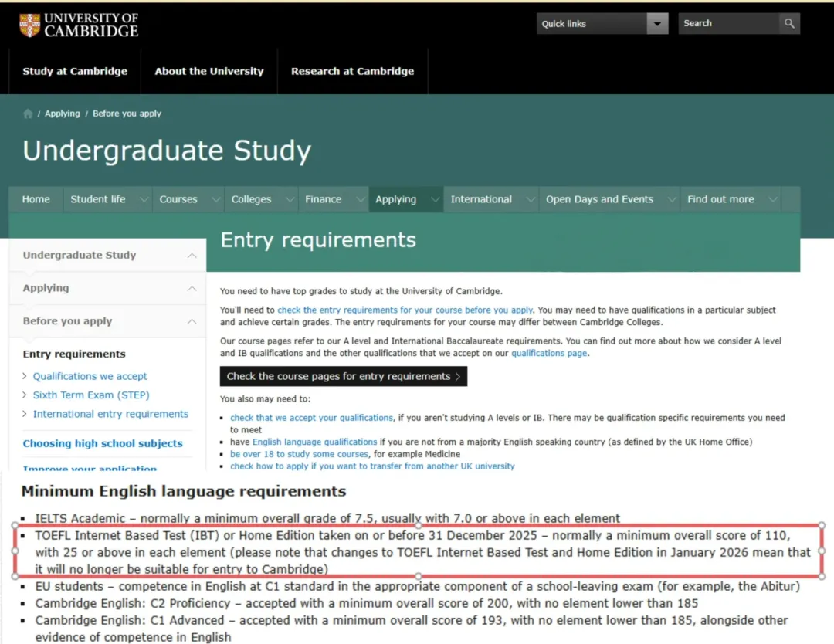Open Choosing high school subjects link
This screenshot has height=644, width=834.
[x=103, y=443]
